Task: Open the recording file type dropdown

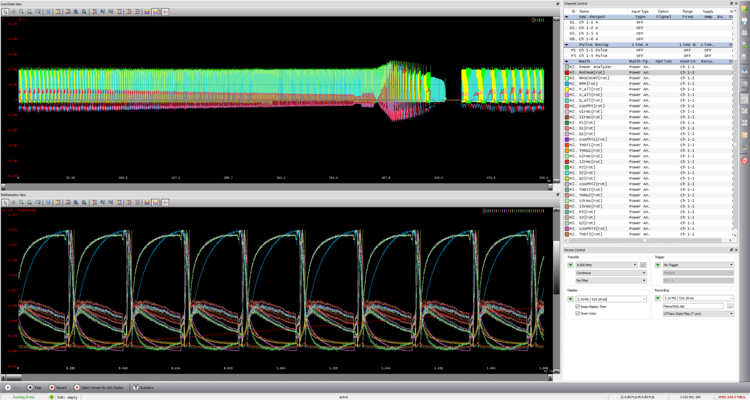Action: click(x=698, y=314)
